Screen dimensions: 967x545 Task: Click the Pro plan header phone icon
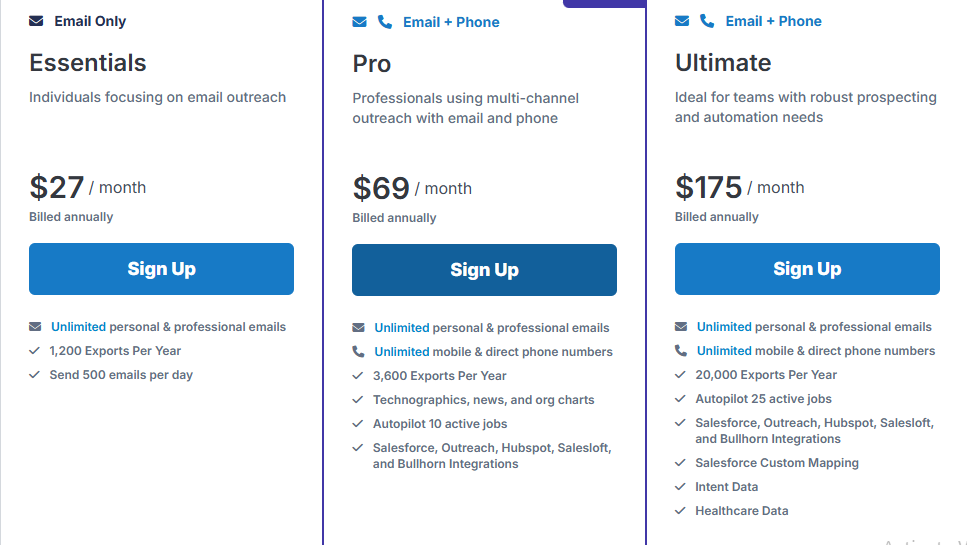(385, 22)
